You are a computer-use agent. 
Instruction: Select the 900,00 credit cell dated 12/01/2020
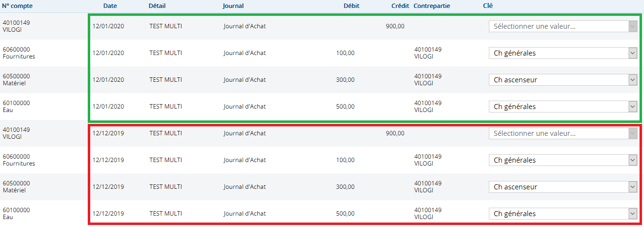pyautogui.click(x=395, y=26)
